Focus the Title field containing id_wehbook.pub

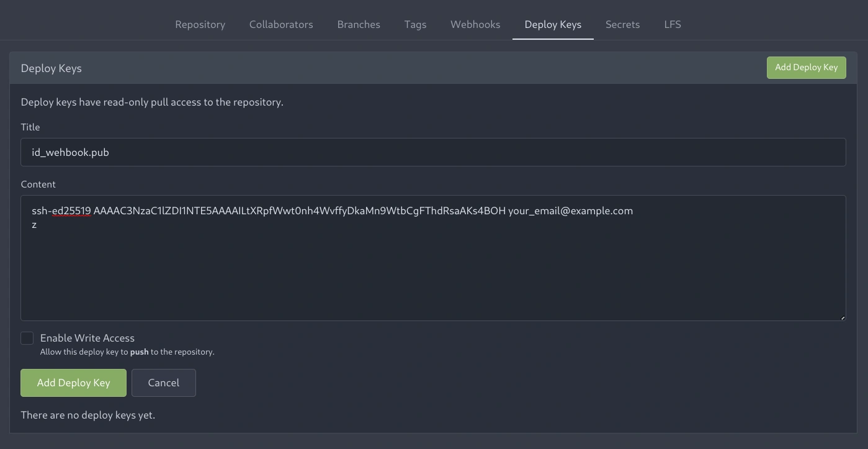pos(432,152)
